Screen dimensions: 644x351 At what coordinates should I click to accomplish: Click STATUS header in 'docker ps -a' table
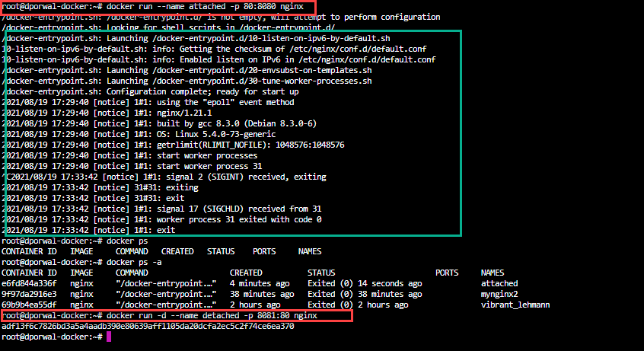[321, 273]
